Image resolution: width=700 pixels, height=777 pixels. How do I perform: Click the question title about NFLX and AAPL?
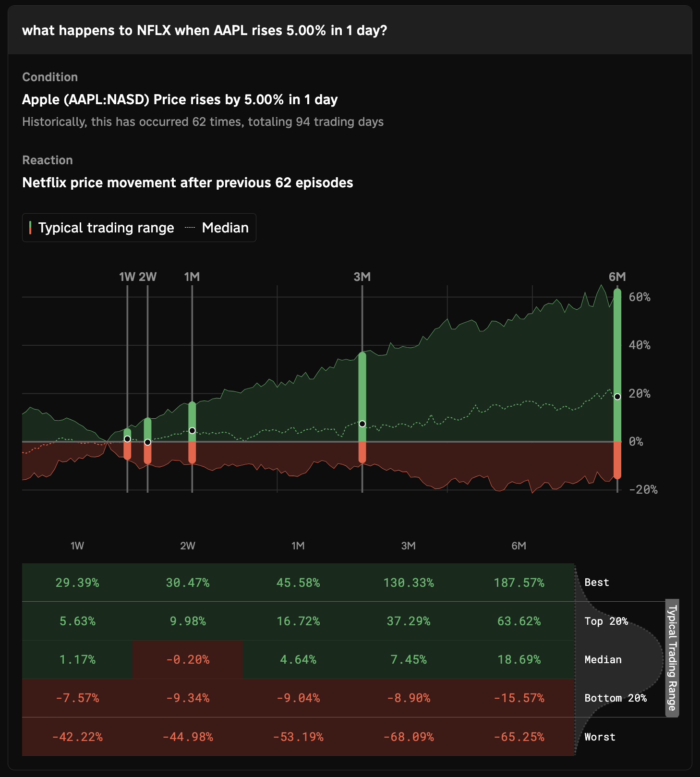tap(205, 30)
